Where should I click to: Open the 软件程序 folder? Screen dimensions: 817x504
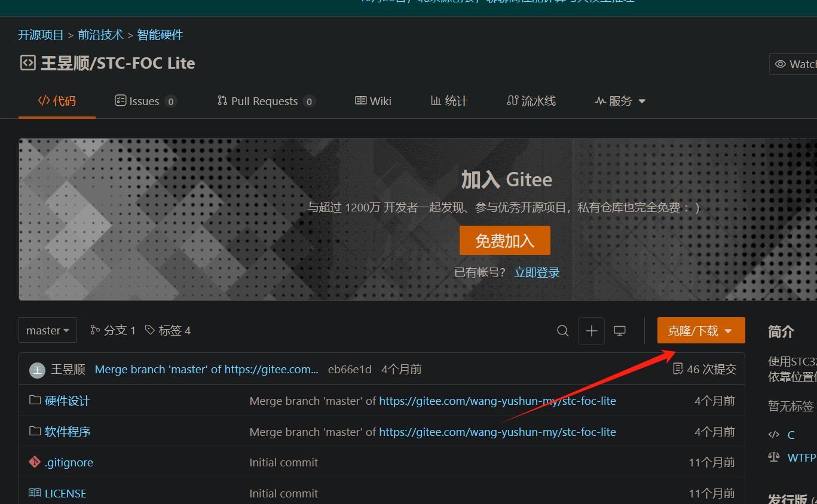(68, 432)
